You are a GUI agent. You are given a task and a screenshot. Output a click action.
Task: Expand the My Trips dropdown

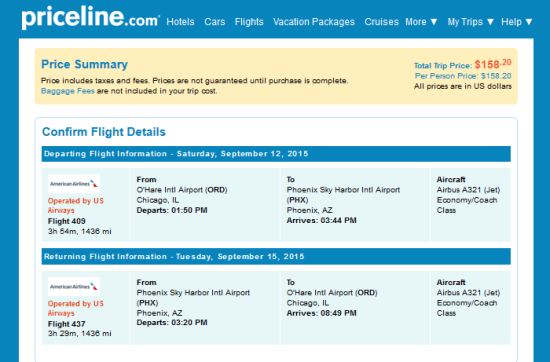(471, 22)
